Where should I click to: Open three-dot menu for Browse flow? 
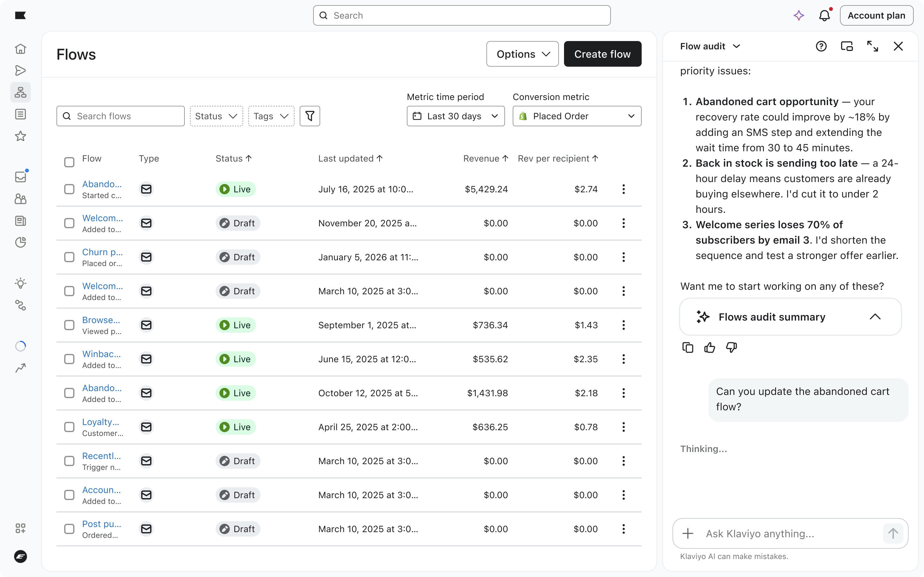[x=623, y=325]
